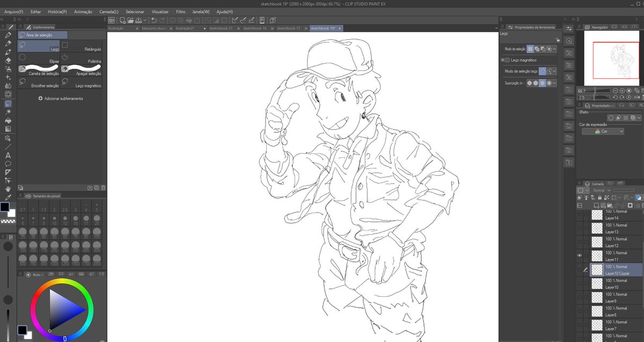Toggle visibility of Layer8
644x342 pixels.
coord(580,311)
